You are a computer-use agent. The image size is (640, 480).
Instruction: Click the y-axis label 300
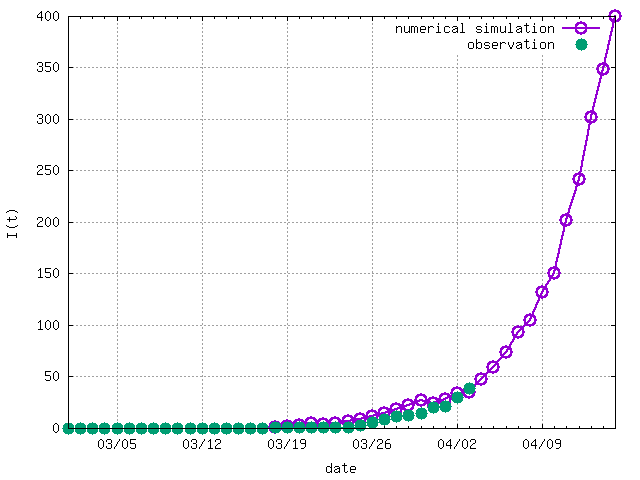[x=48, y=119]
